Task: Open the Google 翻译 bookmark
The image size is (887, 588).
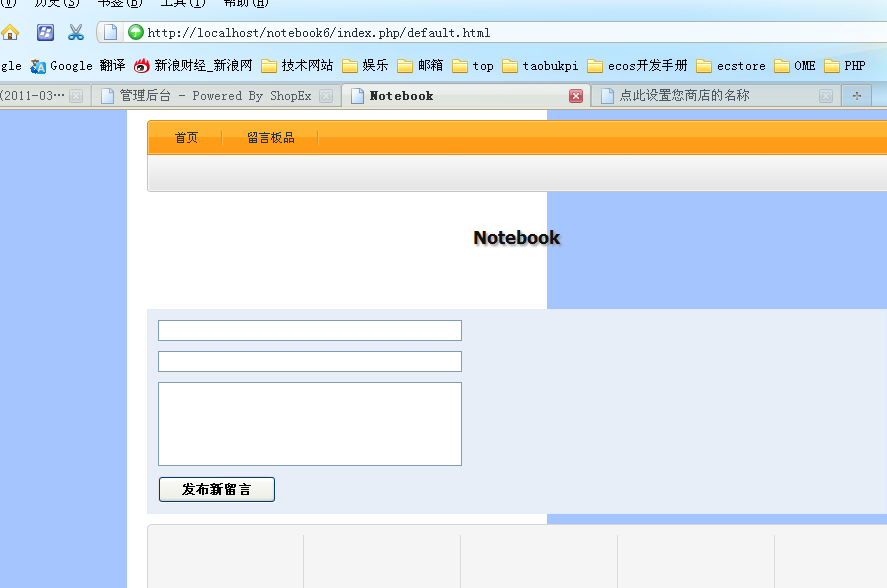Action: coord(78,66)
